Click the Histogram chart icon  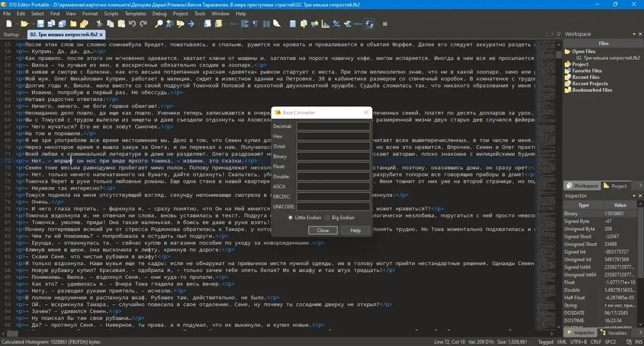pyautogui.click(x=326, y=24)
